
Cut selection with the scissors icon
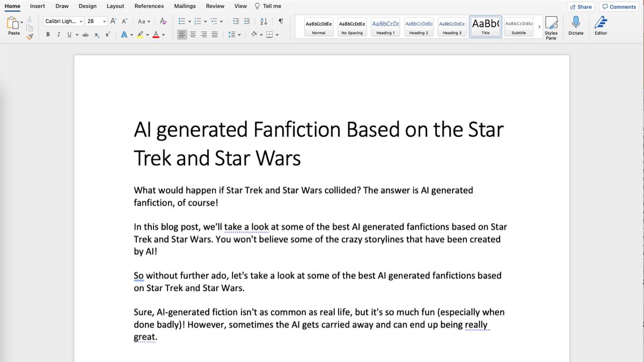coord(30,20)
